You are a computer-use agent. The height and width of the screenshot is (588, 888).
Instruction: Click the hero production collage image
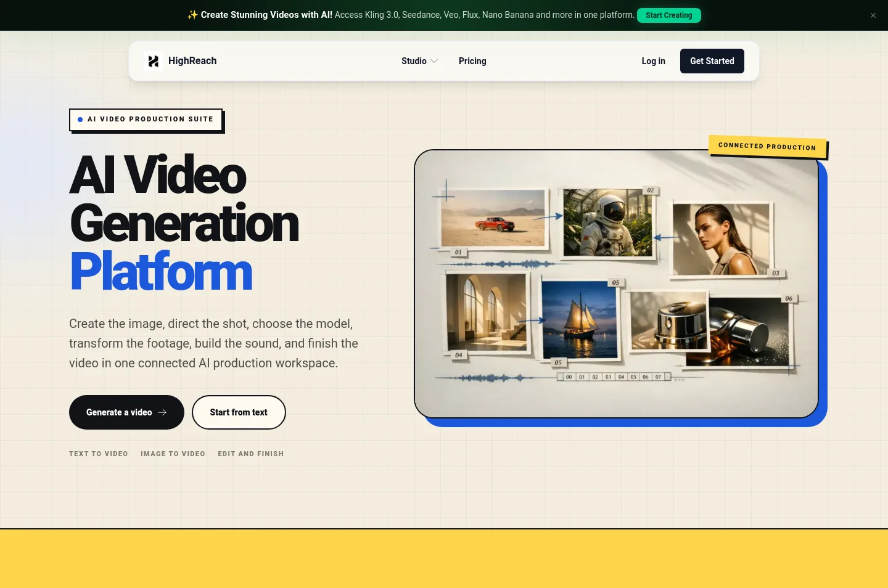click(x=616, y=284)
